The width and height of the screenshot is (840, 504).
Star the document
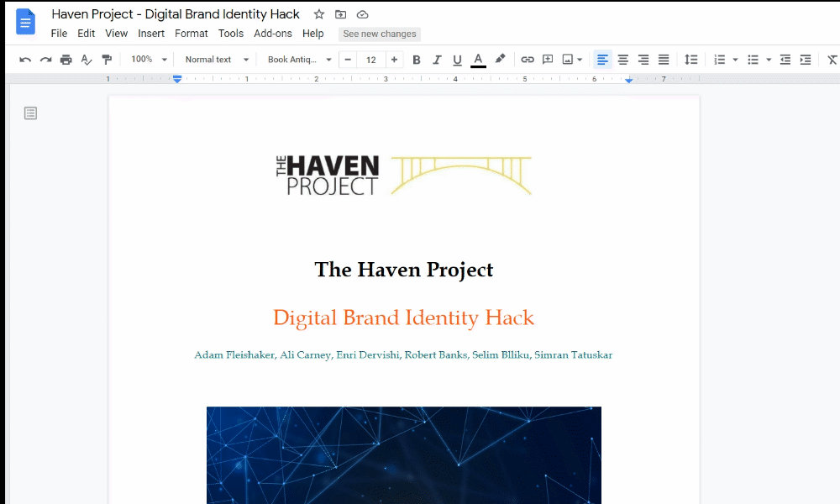[318, 14]
